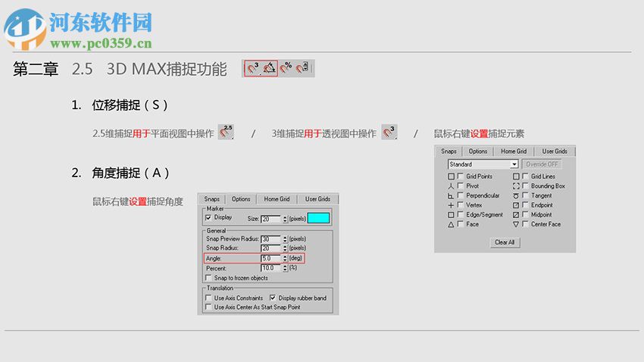Screen dimensions: 644x362
Task: Click the Bounding Box bracket icon
Action: tap(516, 186)
